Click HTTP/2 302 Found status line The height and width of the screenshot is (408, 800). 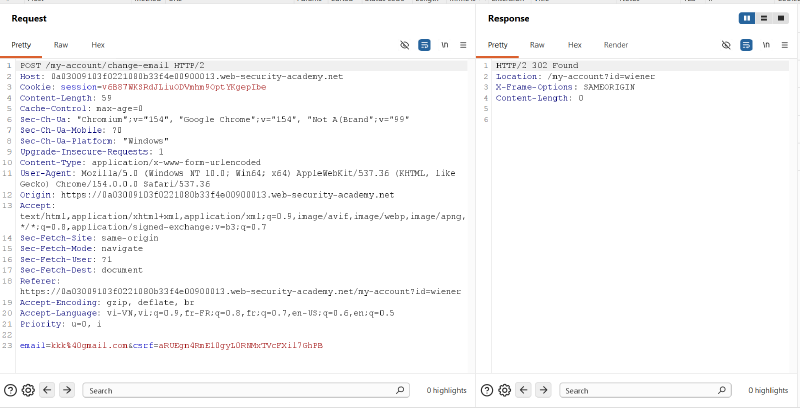[x=537, y=65]
